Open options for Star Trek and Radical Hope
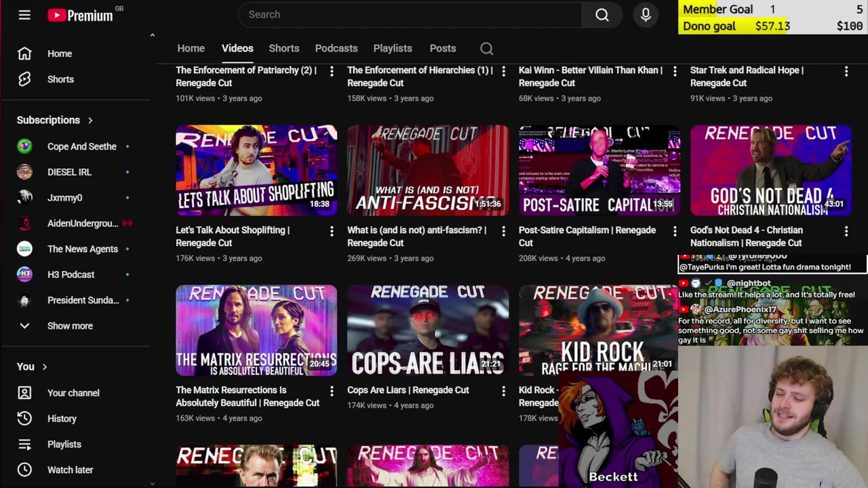The image size is (868, 488). point(846,71)
